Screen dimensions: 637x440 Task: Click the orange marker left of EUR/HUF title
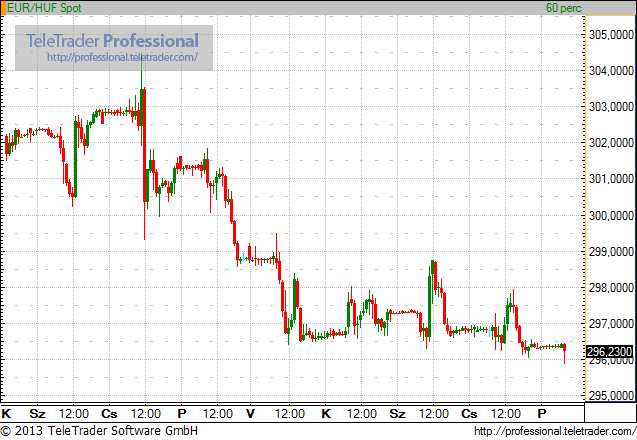click(x=3, y=8)
